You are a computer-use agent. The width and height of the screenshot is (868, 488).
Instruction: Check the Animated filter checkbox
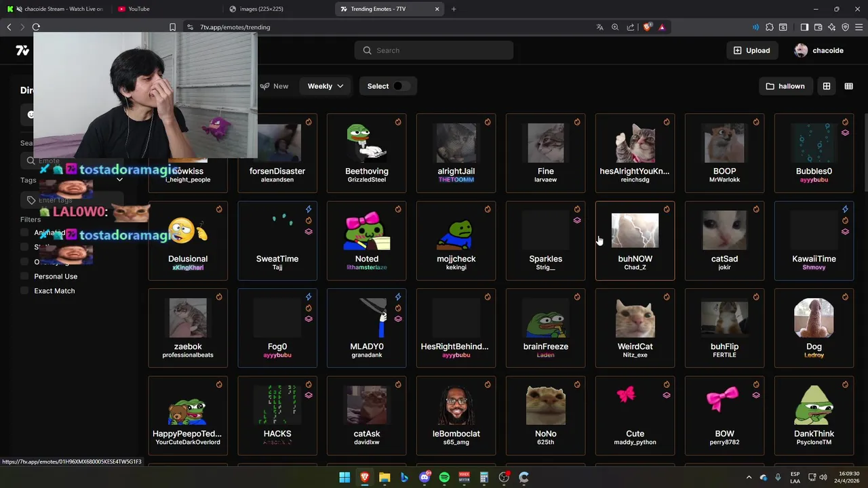tap(25, 232)
